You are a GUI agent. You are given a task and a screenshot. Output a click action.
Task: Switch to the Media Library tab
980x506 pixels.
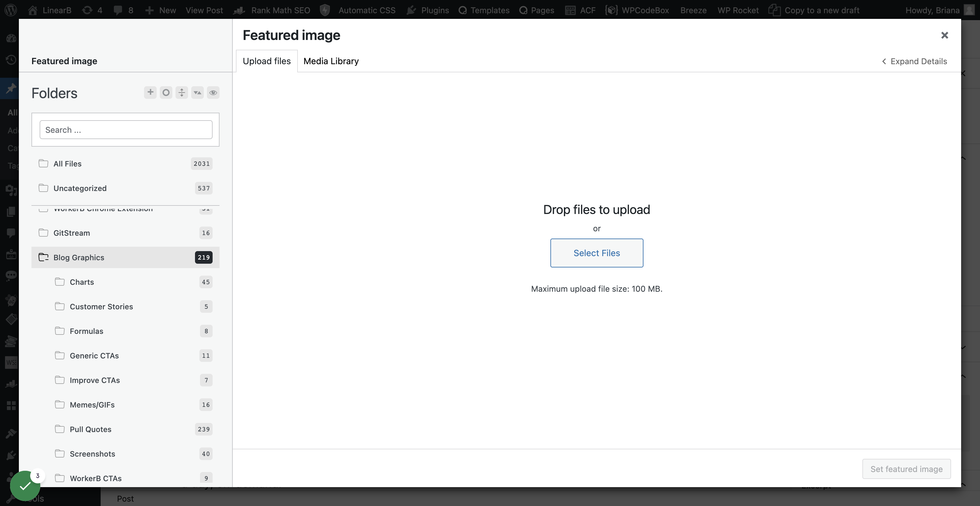click(x=331, y=61)
